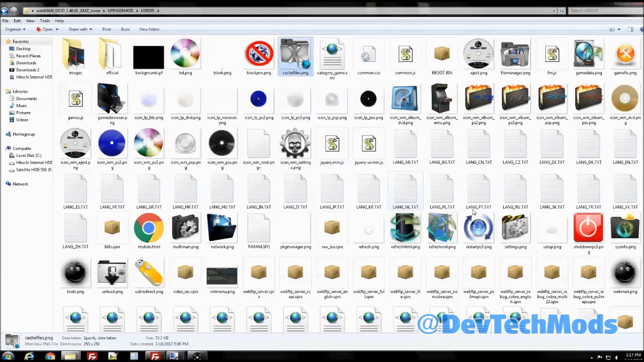The image size is (644, 362).
Task: Open Internet Explorer from the taskbar
Action: coord(29,356)
